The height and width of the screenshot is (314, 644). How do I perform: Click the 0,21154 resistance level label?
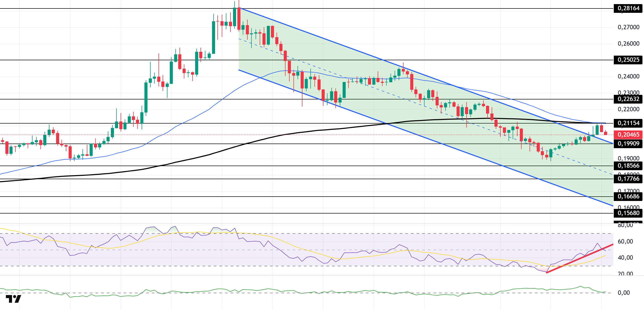(x=628, y=123)
